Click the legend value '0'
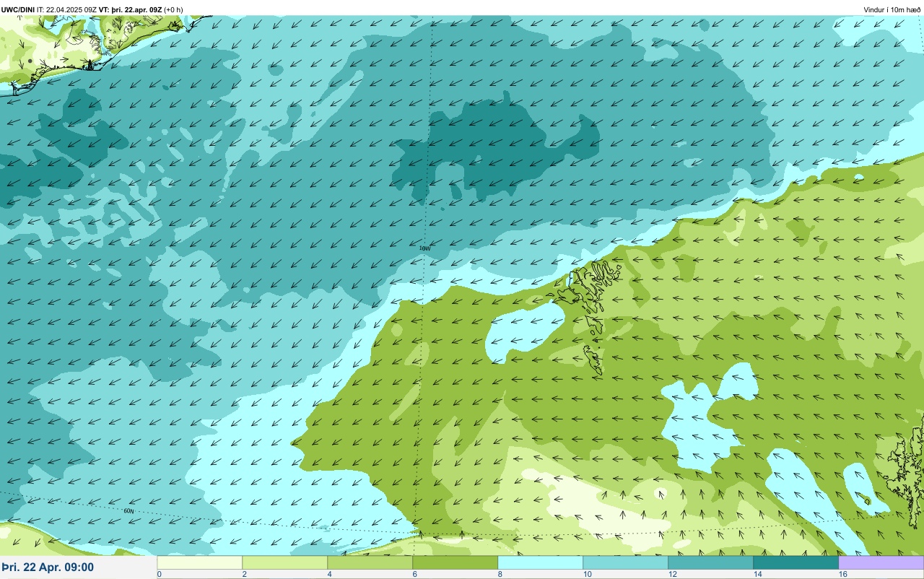This screenshot has width=924, height=579. [159, 574]
